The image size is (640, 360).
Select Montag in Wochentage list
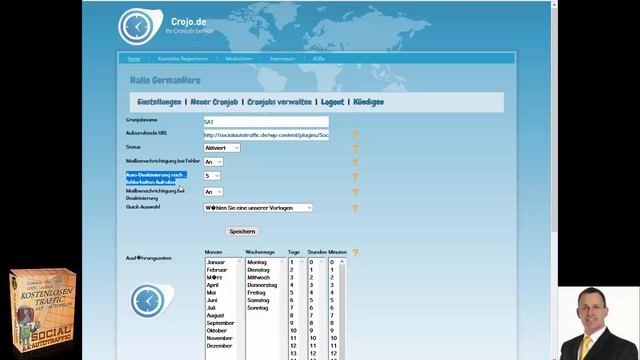click(257, 262)
